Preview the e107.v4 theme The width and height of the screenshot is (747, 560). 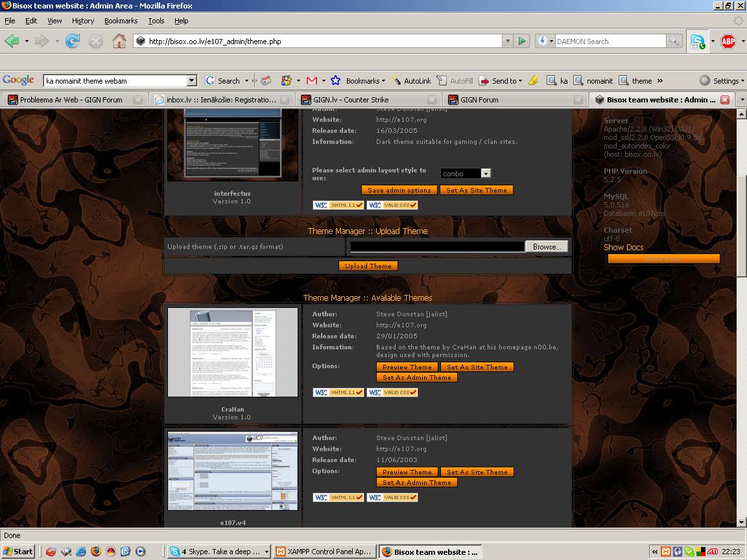[407, 472]
